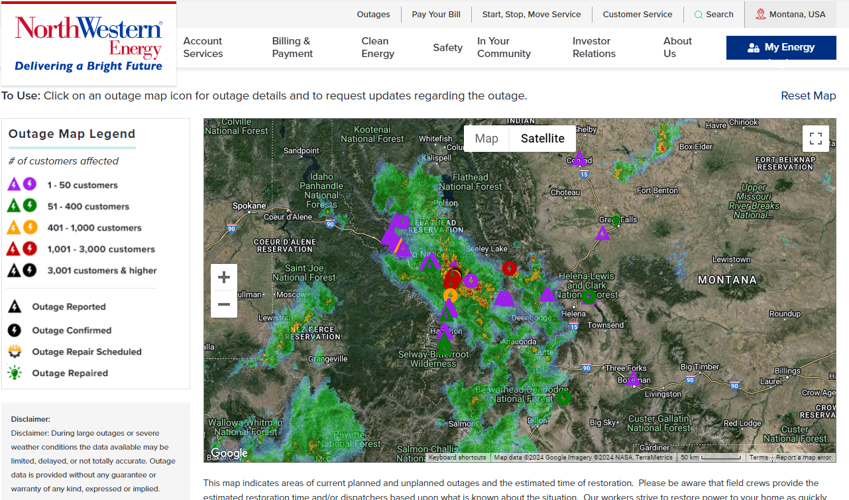Click the Reset Map link
Viewport: 849px width, 500px height.
808,96
